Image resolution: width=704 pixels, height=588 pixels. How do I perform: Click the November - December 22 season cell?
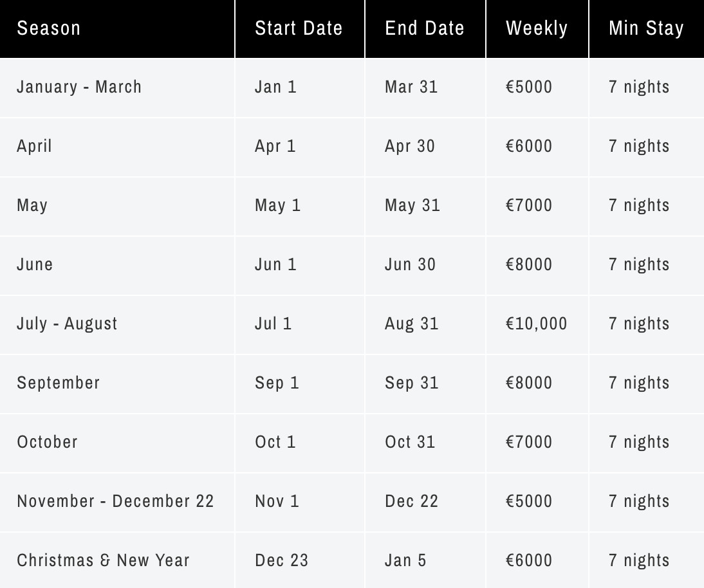(x=115, y=501)
